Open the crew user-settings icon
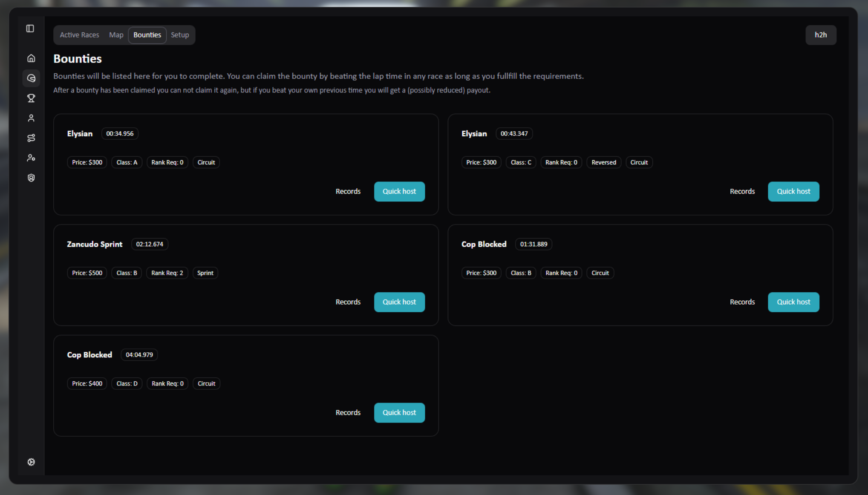The width and height of the screenshot is (868, 495). (31, 158)
